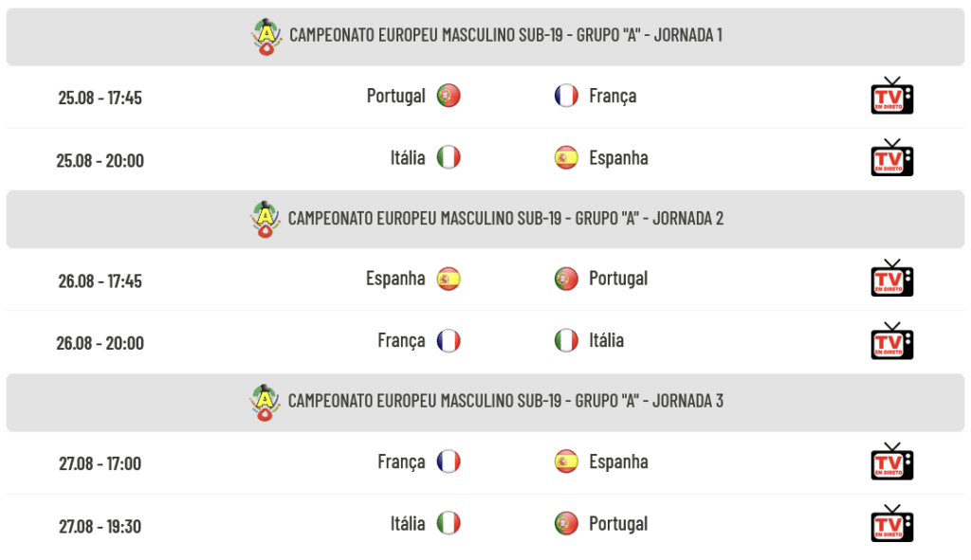
Task: Open the live TV icon for the 26.08 20:00 match
Action: click(x=891, y=341)
